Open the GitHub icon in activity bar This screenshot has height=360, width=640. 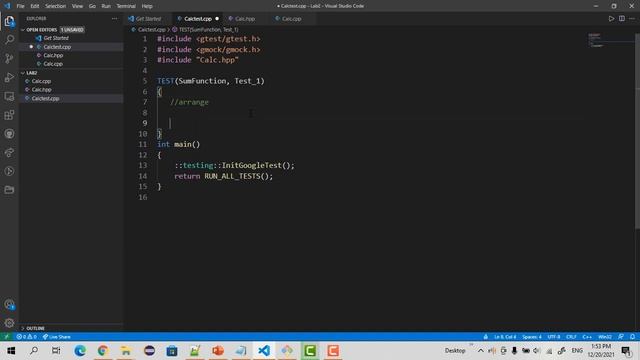click(9, 134)
